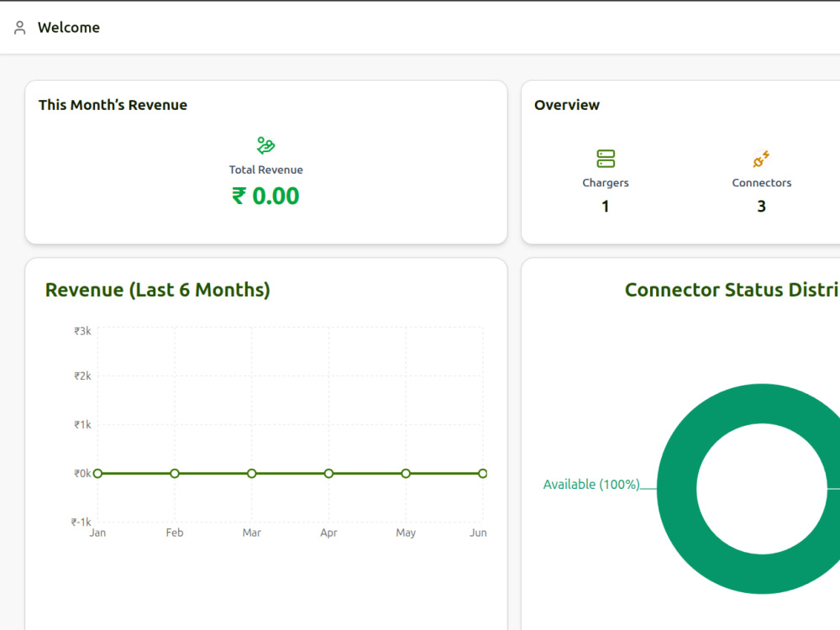Click the green Available donut chart ring
The image size is (840, 630).
point(676,489)
